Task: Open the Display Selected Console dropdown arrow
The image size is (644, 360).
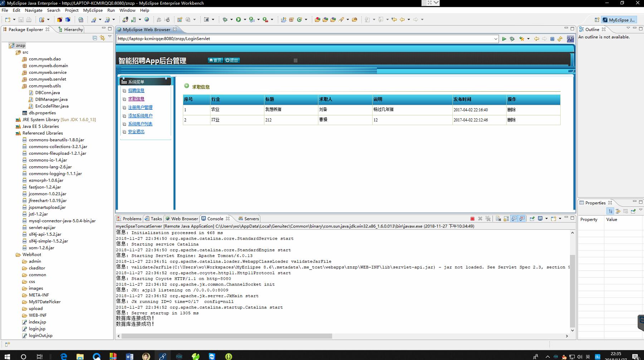Action: (546, 219)
